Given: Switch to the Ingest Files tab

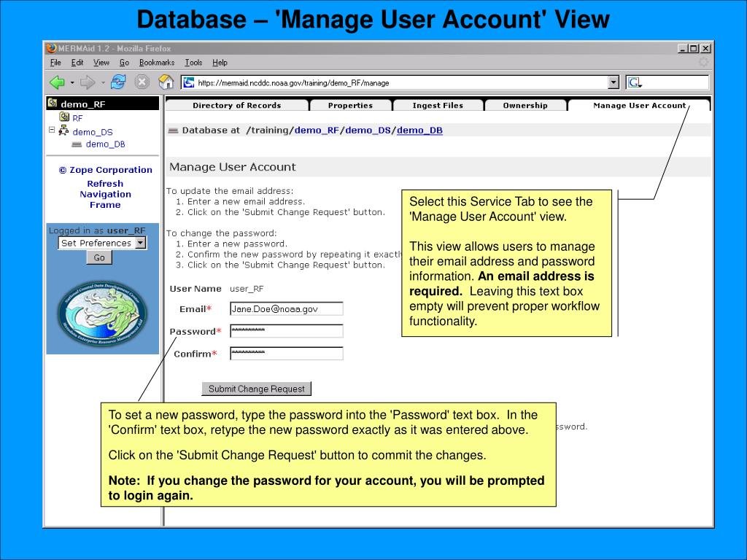Looking at the screenshot, I should click(438, 105).
